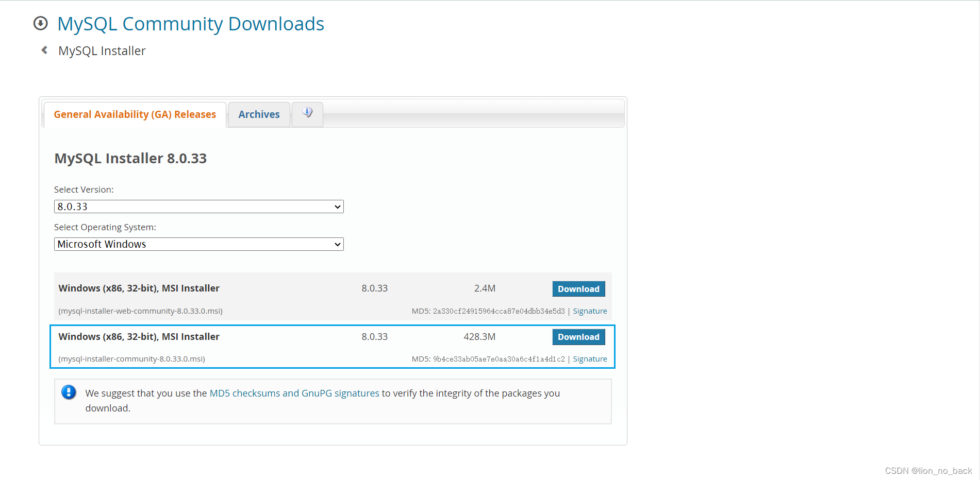The width and height of the screenshot is (980, 480).
Task: Click filename (mysql-installer-web-community-8.0.33.0.msi)
Action: 141,311
